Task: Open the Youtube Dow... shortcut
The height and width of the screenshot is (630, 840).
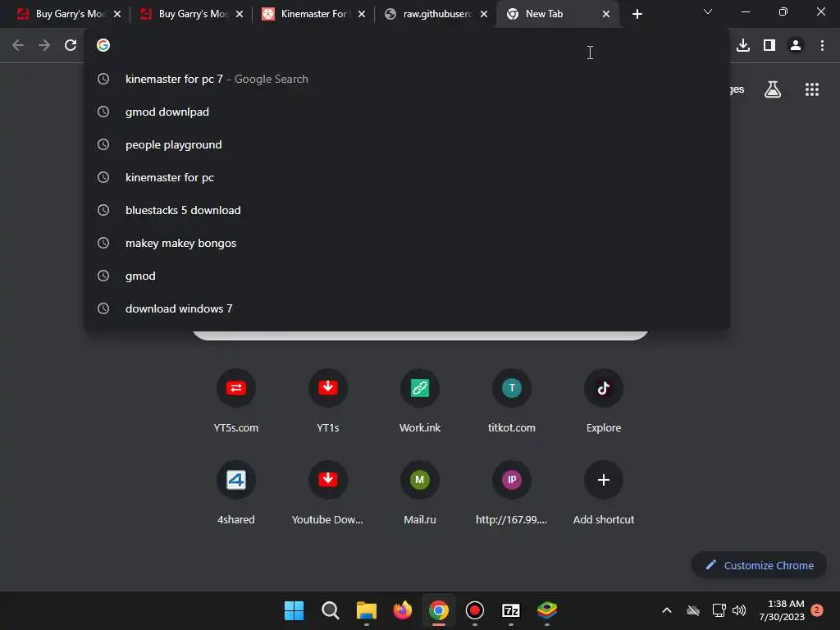Action: pos(328,492)
